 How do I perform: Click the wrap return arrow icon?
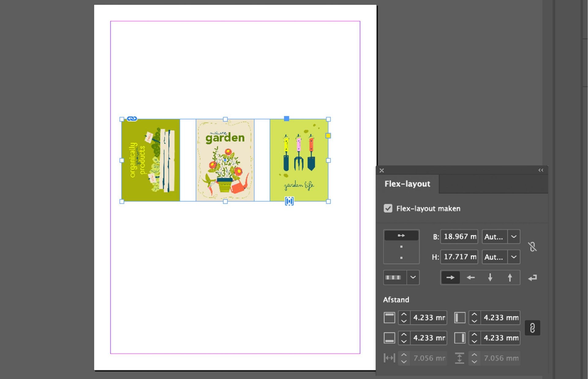pyautogui.click(x=533, y=277)
